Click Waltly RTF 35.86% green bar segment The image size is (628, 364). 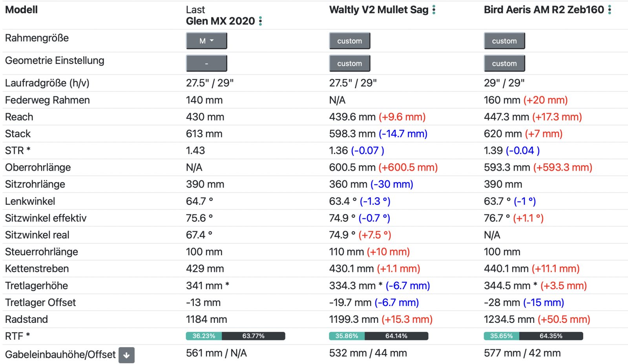point(347,336)
